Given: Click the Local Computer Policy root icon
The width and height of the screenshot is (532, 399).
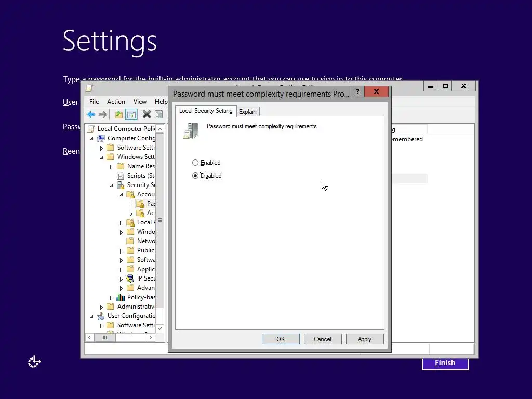Looking at the screenshot, I should (x=90, y=129).
